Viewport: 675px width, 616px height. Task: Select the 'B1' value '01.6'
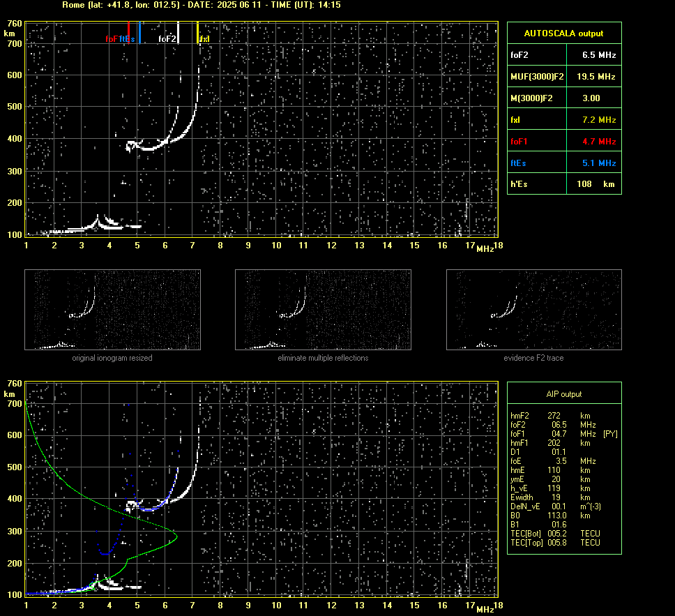559,524
